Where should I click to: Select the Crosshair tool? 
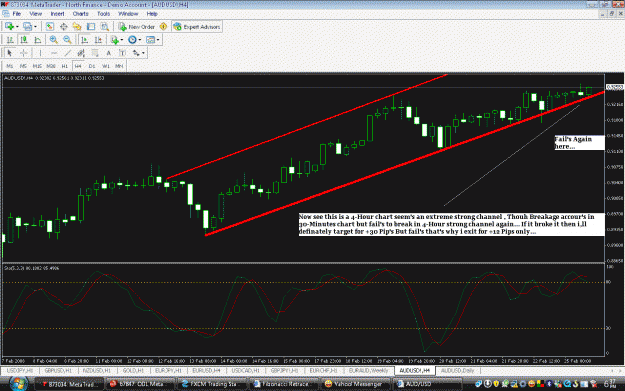click(x=24, y=53)
